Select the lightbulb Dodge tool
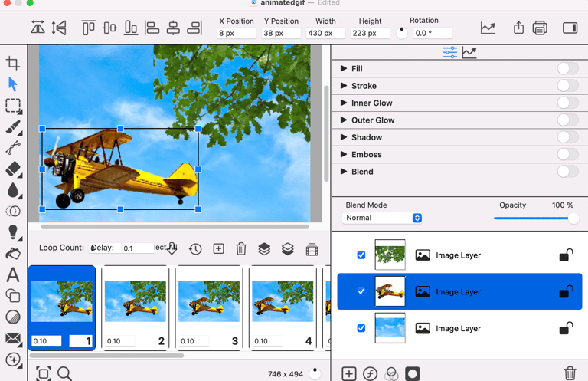588x381 pixels. (13, 233)
